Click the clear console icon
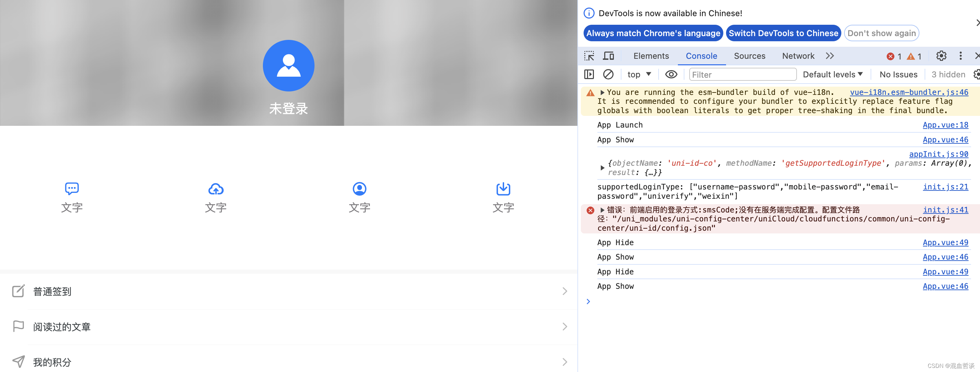This screenshot has width=980, height=372. tap(608, 74)
